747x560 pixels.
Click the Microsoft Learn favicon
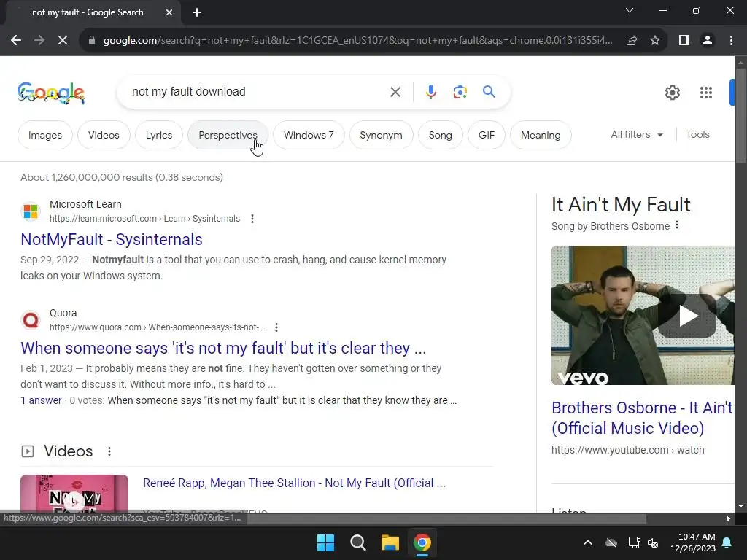pyautogui.click(x=31, y=211)
